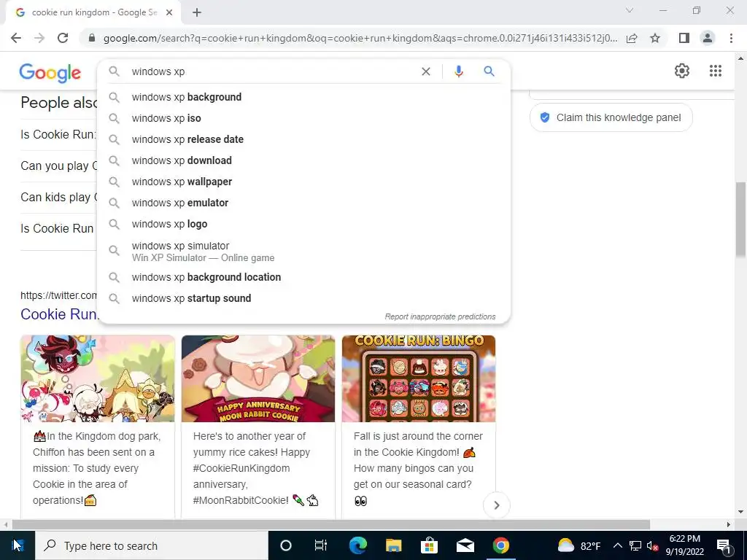Screen dimensions: 747x560
Task: Click the share page icon in address bar
Action: tap(632, 38)
